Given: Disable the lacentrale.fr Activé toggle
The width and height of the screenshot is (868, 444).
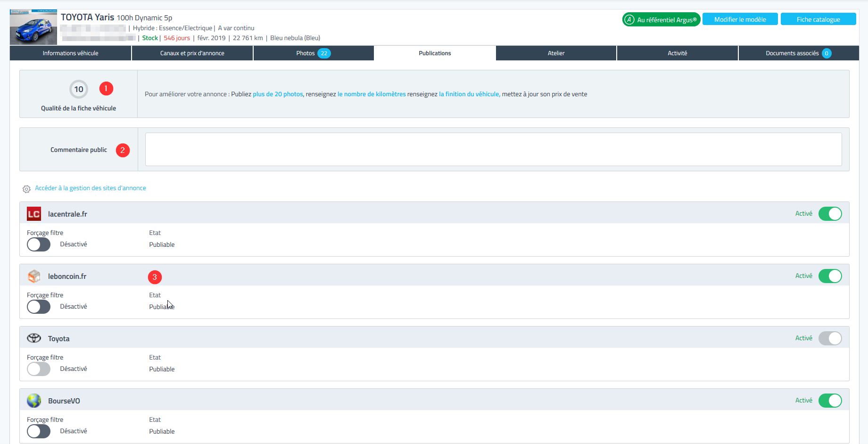Looking at the screenshot, I should point(830,214).
